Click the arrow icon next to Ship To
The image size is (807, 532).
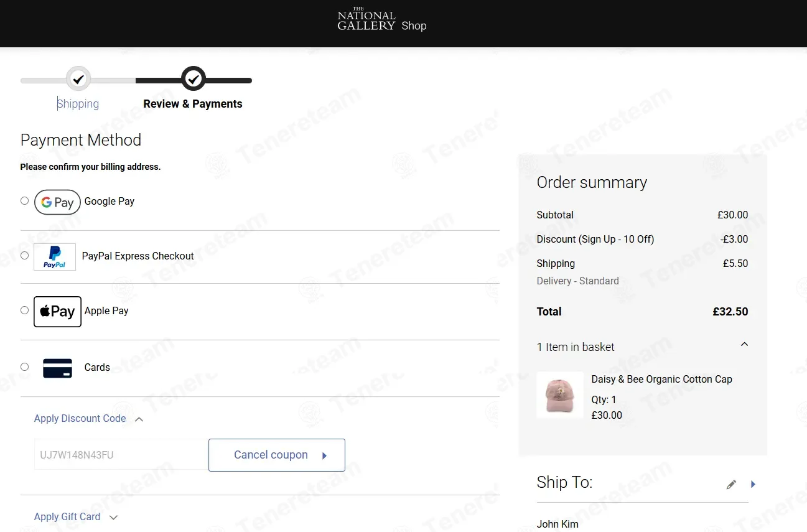(x=753, y=484)
